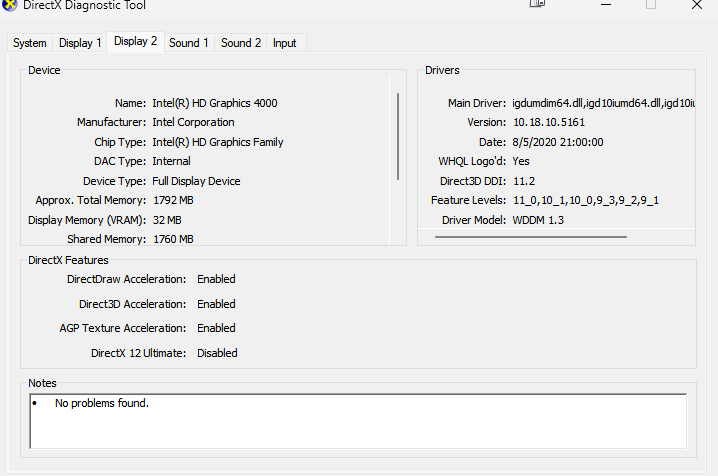718x476 pixels.
Task: Select the 'No problems found.' note text
Action: click(x=102, y=403)
